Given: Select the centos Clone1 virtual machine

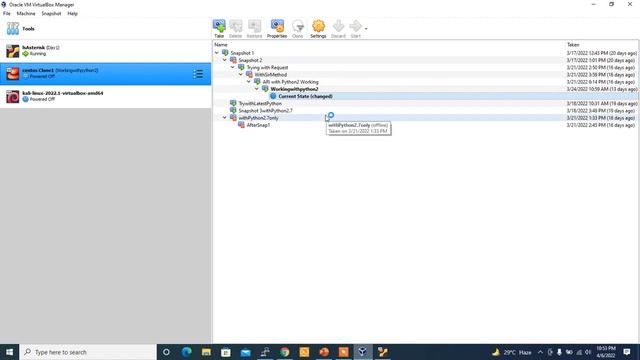Looking at the screenshot, I should (105, 74).
